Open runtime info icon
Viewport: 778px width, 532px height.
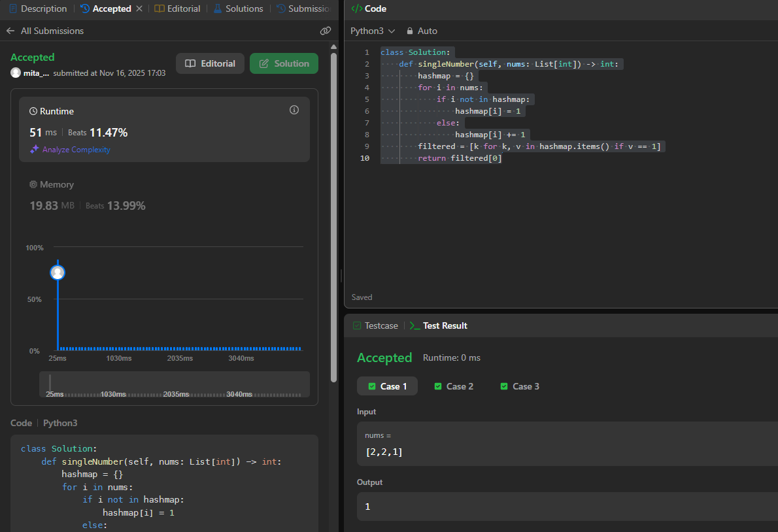tap(294, 110)
